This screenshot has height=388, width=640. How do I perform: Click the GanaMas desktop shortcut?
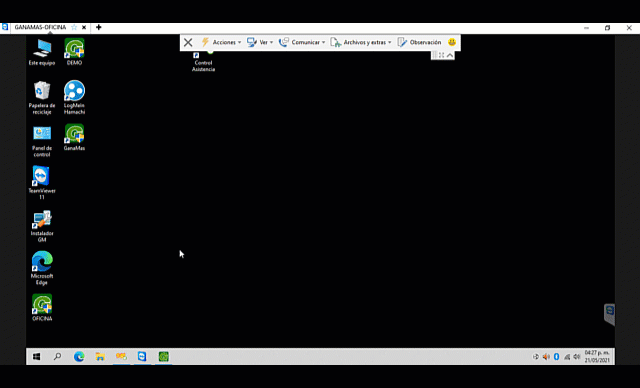point(74,137)
